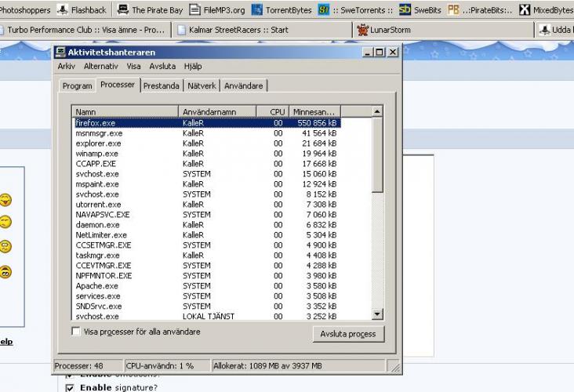Screen dimensions: 574x392
Task: Switch to the Nätverk tab
Action: [x=202, y=86]
